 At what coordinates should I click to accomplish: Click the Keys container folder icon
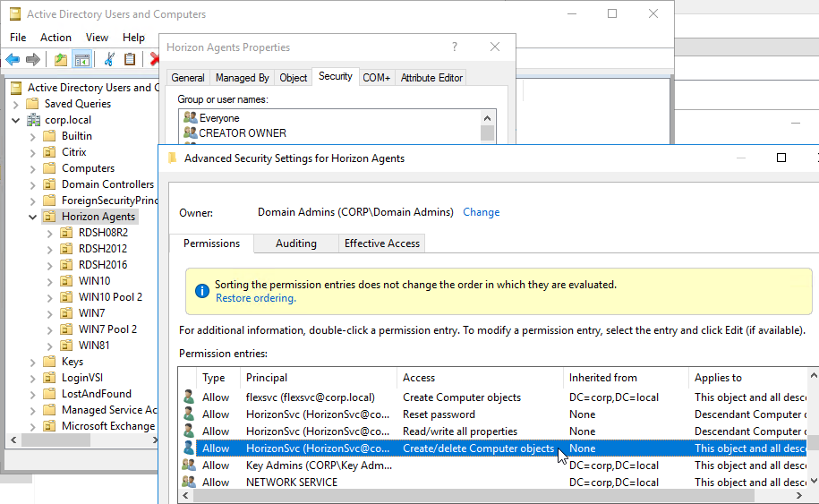click(49, 362)
